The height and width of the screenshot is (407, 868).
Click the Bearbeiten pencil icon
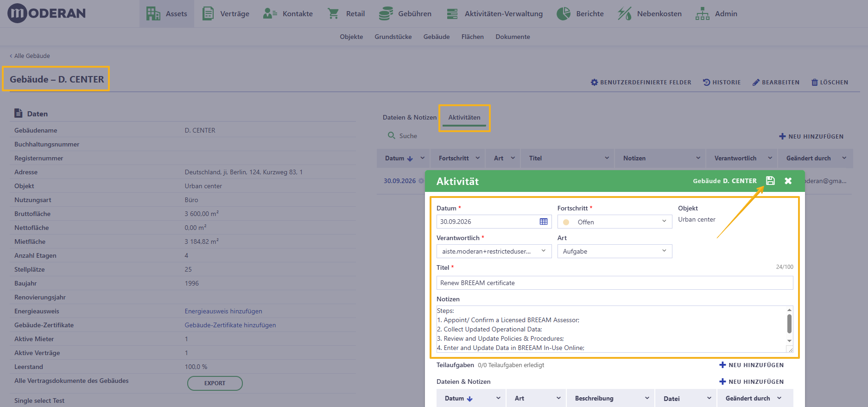[756, 82]
